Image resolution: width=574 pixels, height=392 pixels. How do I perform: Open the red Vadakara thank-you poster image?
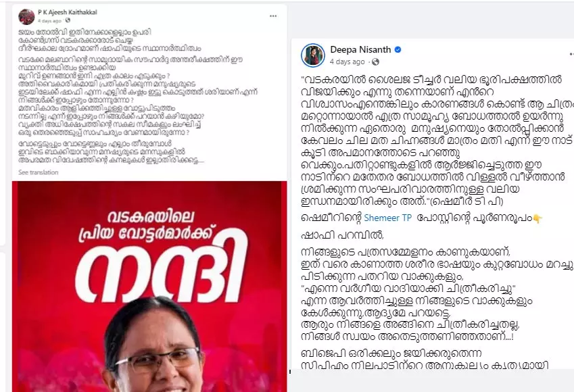click(149, 287)
